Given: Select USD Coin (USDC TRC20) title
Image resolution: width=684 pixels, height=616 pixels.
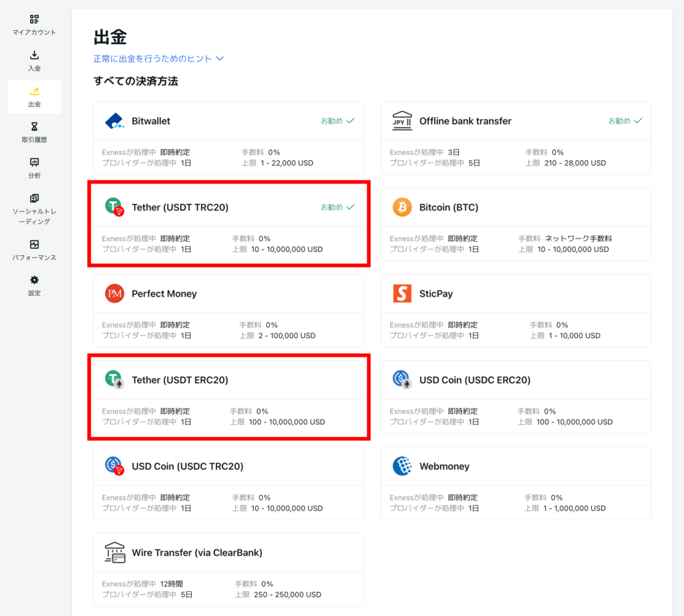Looking at the screenshot, I should (x=188, y=466).
